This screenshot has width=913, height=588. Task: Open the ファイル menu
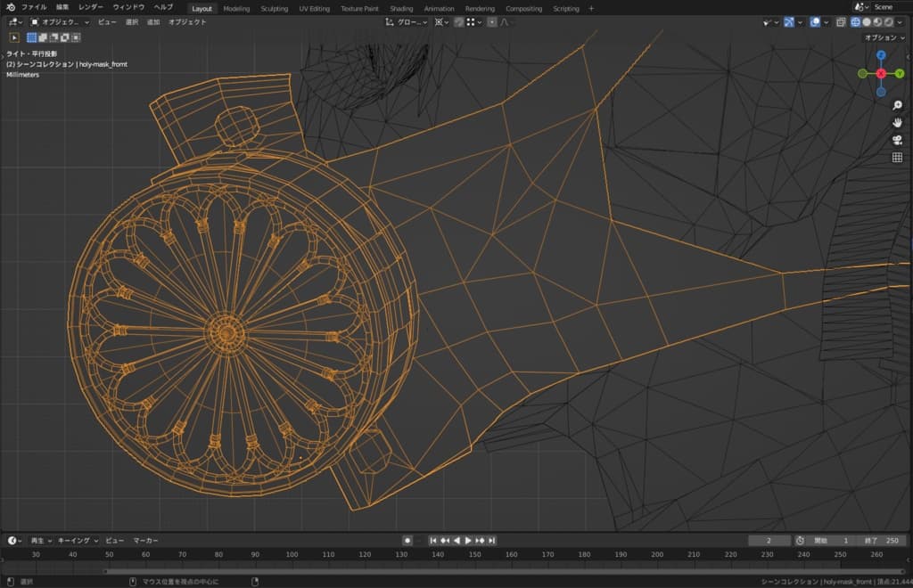point(34,7)
